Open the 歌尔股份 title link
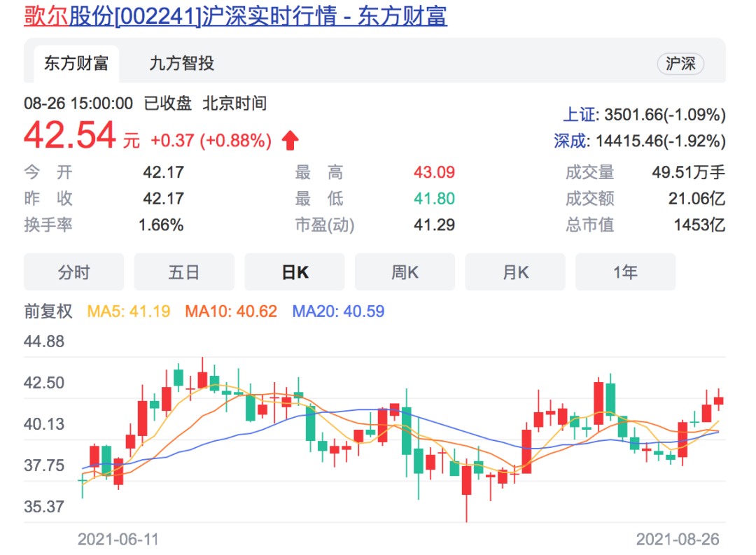This screenshot has width=756, height=555. [x=235, y=15]
